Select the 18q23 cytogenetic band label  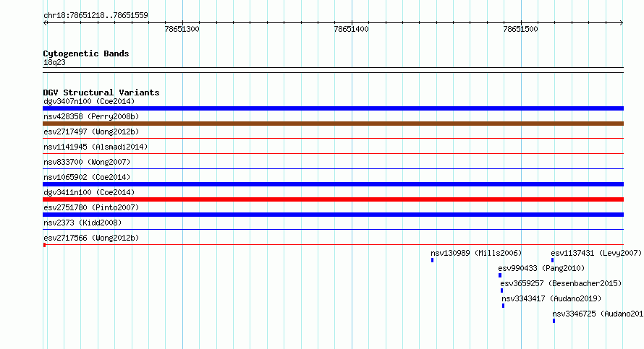coord(54,62)
